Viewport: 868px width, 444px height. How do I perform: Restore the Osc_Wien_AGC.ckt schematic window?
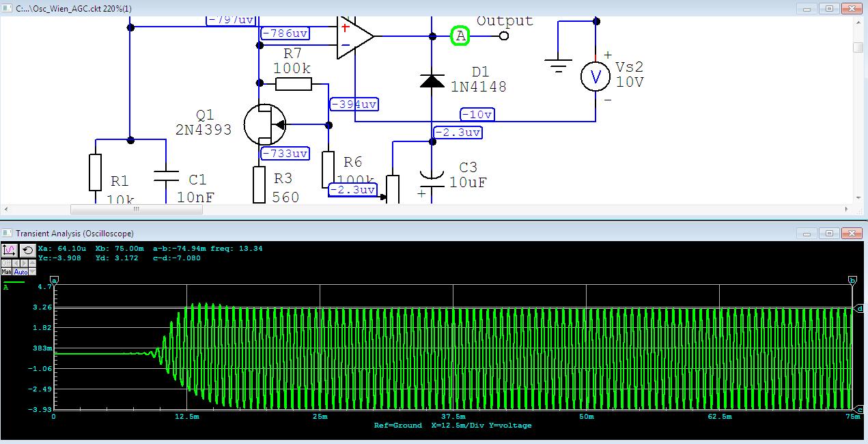[829, 8]
